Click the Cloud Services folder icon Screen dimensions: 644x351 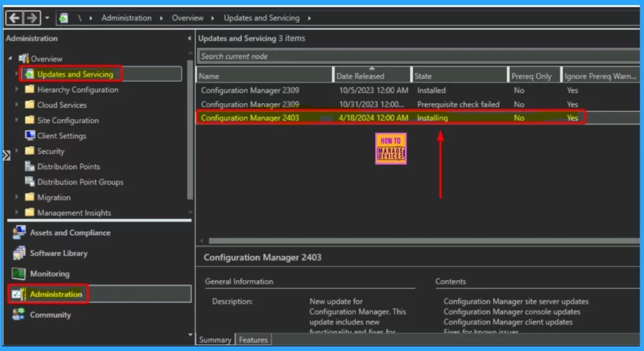click(30, 105)
